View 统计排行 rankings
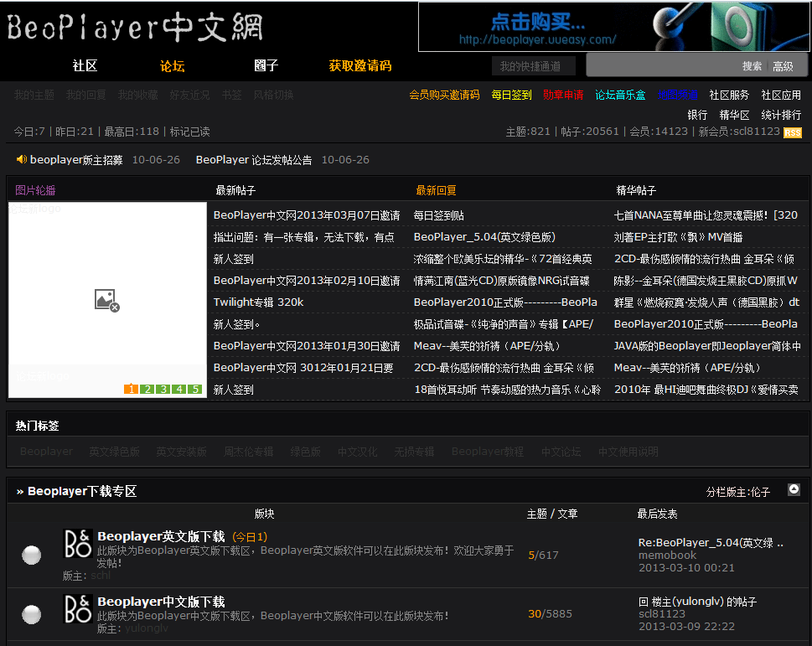This screenshot has height=646, width=812. 781,115
